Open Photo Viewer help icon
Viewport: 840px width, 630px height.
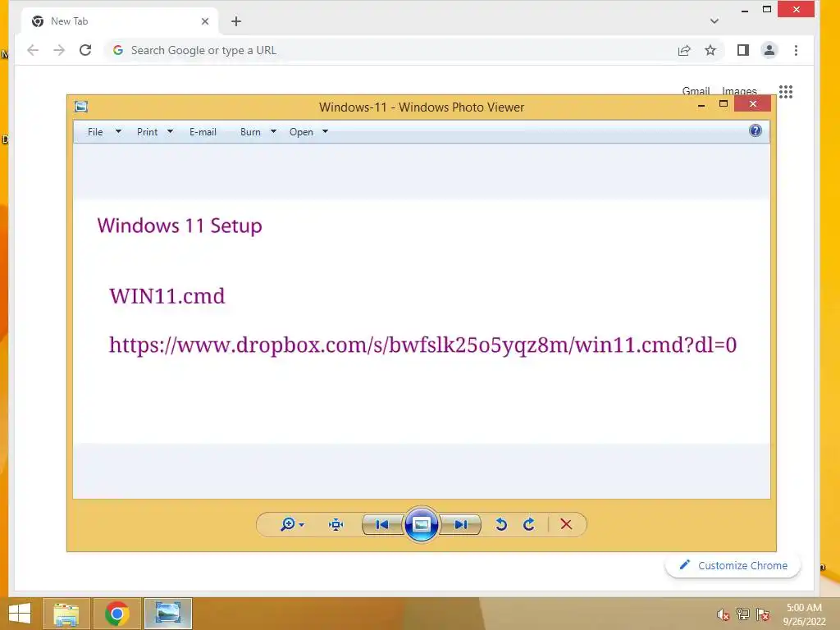[x=756, y=130]
